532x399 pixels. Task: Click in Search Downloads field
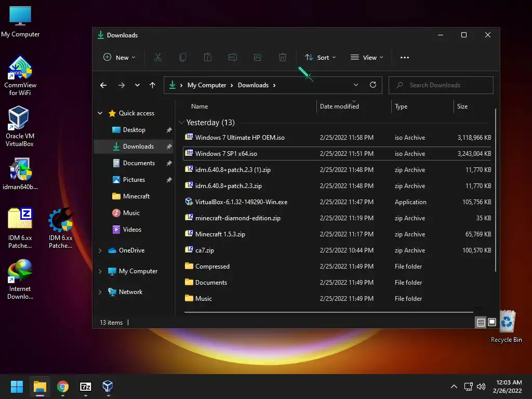(441, 85)
